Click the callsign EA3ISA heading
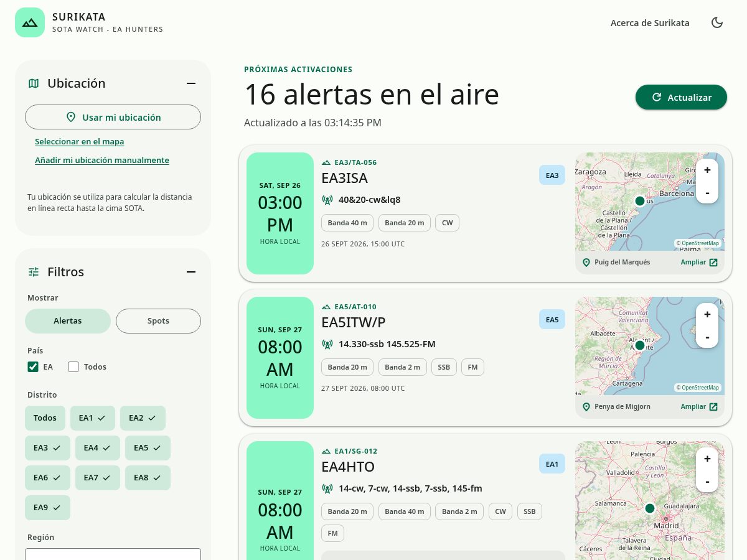Viewport: 747px width, 560px height. click(344, 178)
